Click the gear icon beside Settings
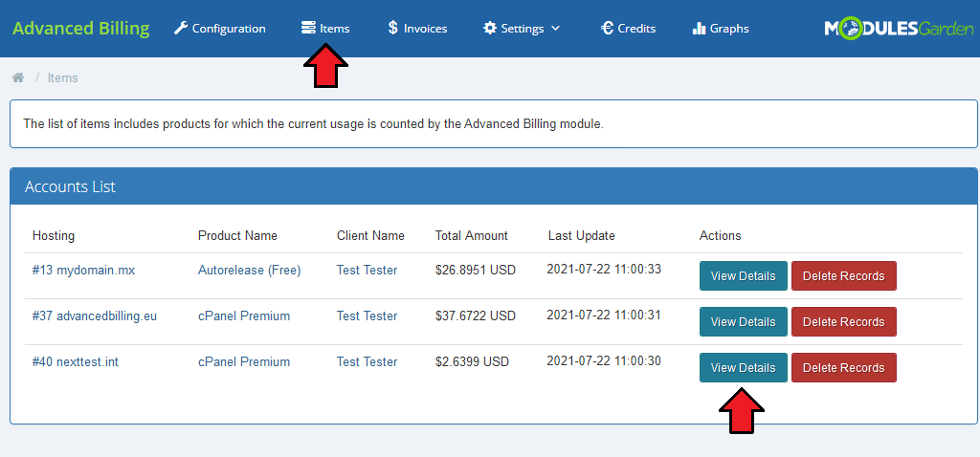The height and width of the screenshot is (457, 980). pos(490,28)
